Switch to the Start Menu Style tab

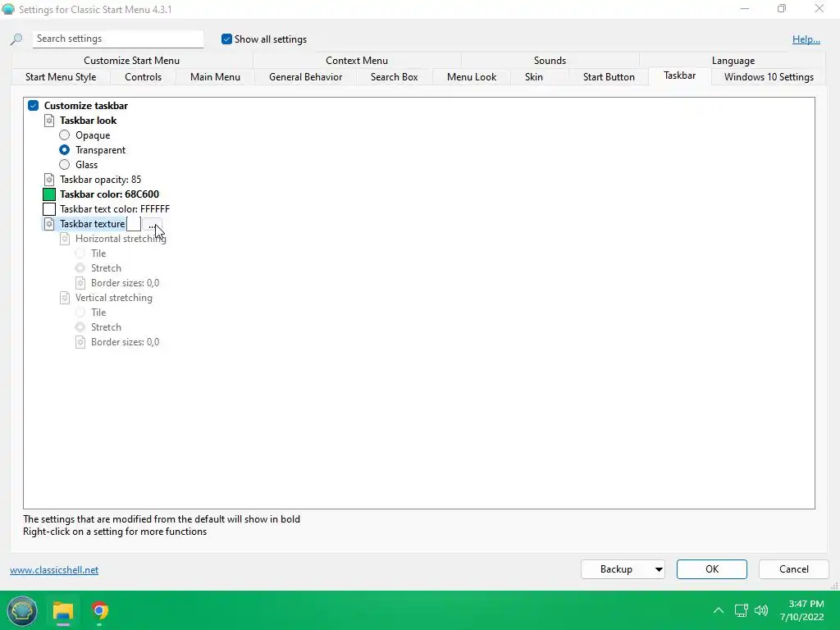[x=61, y=76]
